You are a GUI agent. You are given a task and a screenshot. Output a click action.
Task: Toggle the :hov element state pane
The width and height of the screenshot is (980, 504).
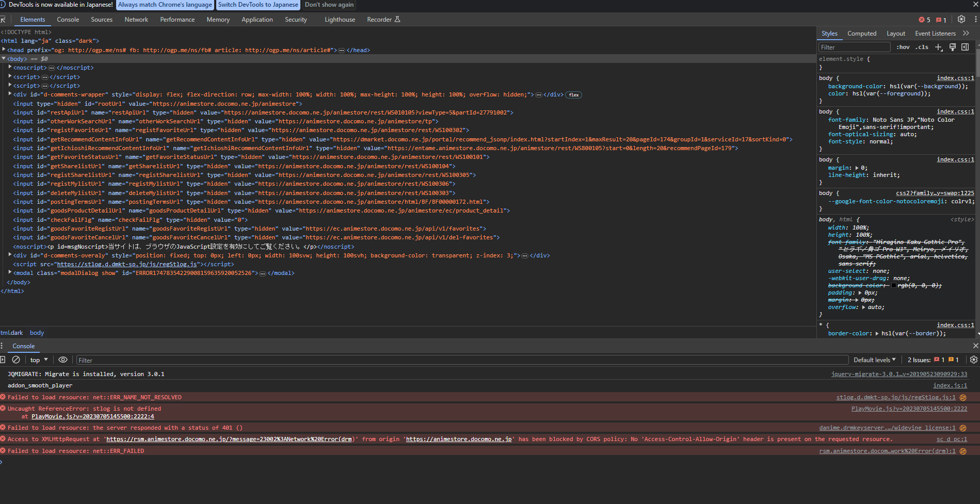click(x=903, y=47)
